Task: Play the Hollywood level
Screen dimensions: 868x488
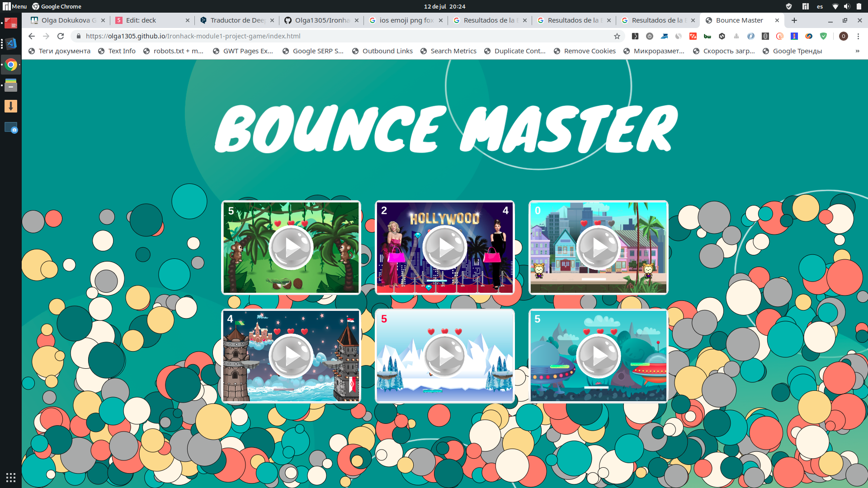Action: click(x=445, y=248)
